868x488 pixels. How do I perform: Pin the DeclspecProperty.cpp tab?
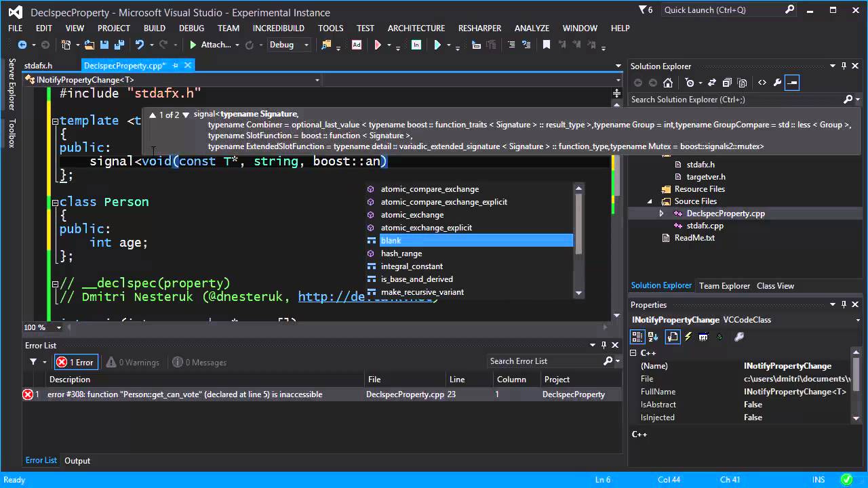click(176, 65)
